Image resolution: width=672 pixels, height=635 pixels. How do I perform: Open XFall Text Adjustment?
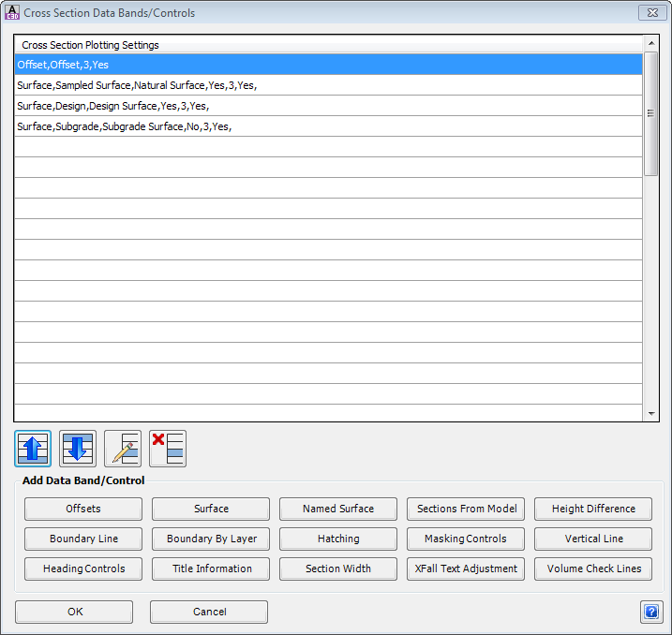[466, 569]
